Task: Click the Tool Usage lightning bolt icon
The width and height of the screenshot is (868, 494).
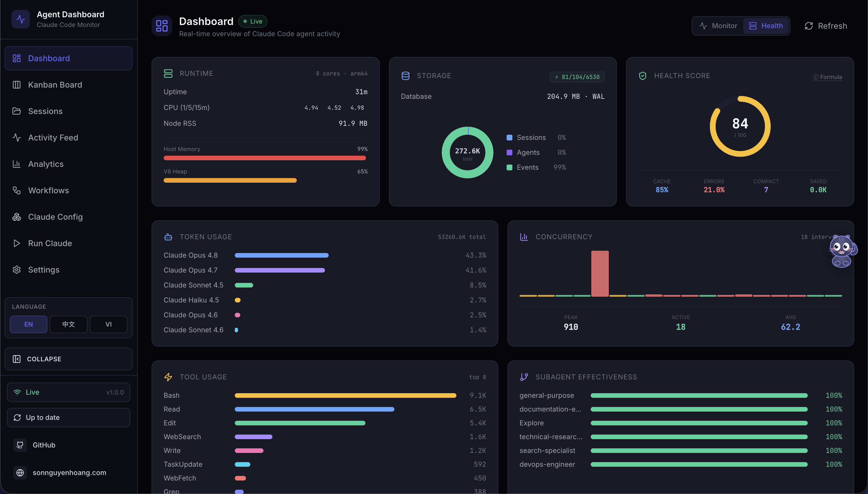Action: (x=168, y=377)
